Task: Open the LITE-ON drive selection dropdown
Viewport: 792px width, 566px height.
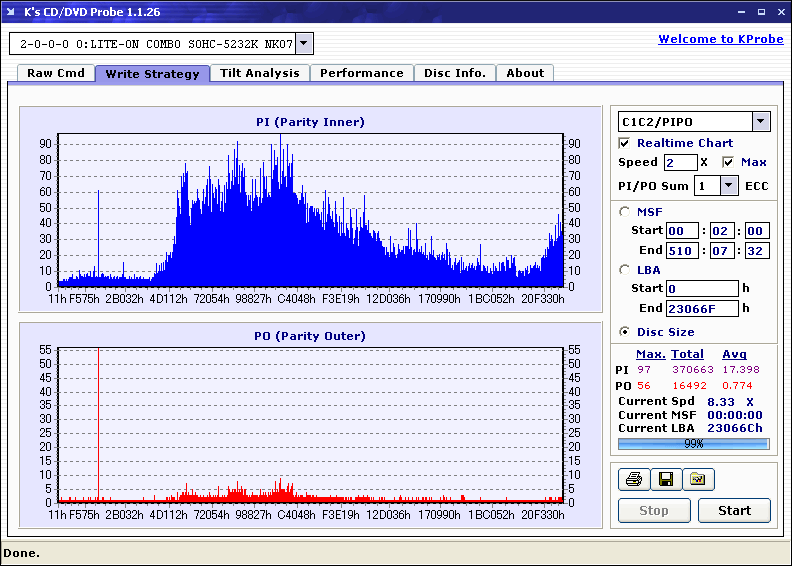Action: (305, 44)
